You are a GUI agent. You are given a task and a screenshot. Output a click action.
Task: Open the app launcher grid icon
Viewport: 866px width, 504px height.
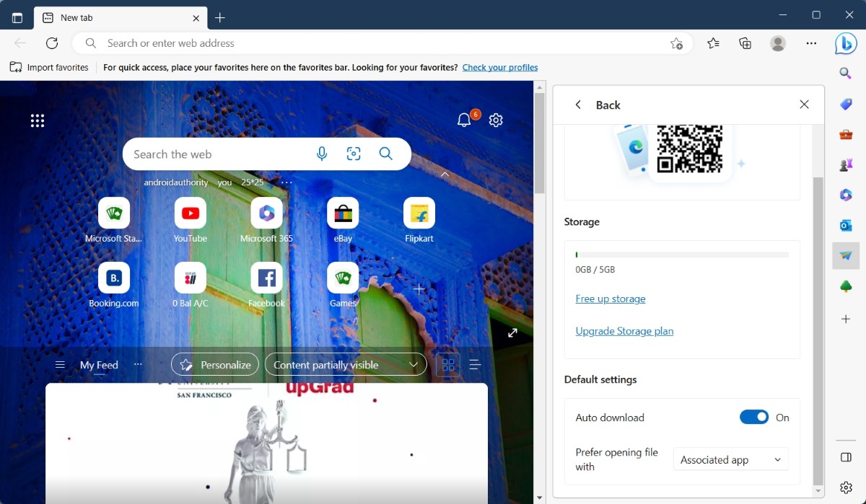point(38,120)
